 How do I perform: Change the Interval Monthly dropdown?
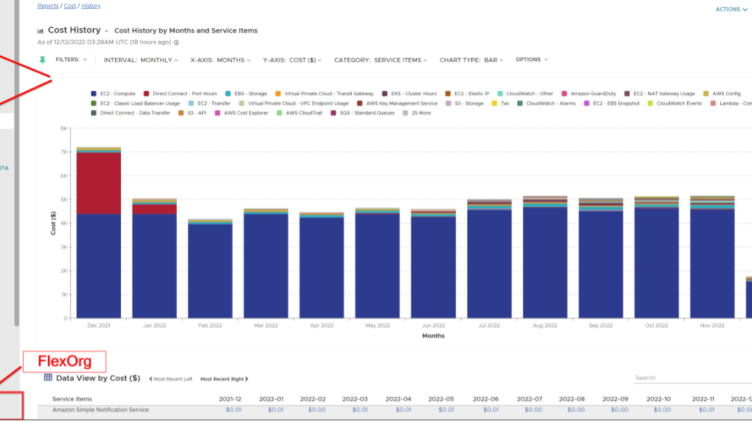click(x=141, y=60)
